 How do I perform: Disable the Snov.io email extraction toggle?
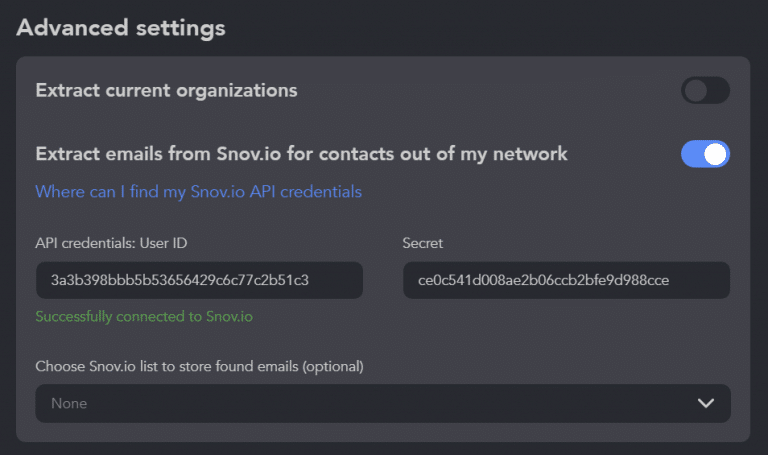[x=705, y=154]
